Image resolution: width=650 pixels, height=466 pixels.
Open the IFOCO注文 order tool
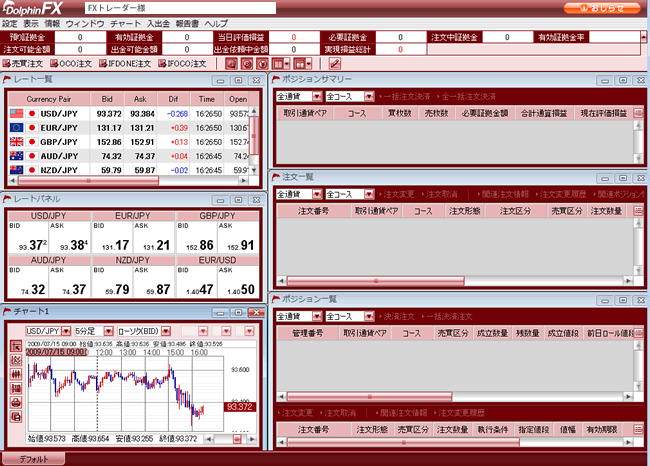tap(182, 63)
